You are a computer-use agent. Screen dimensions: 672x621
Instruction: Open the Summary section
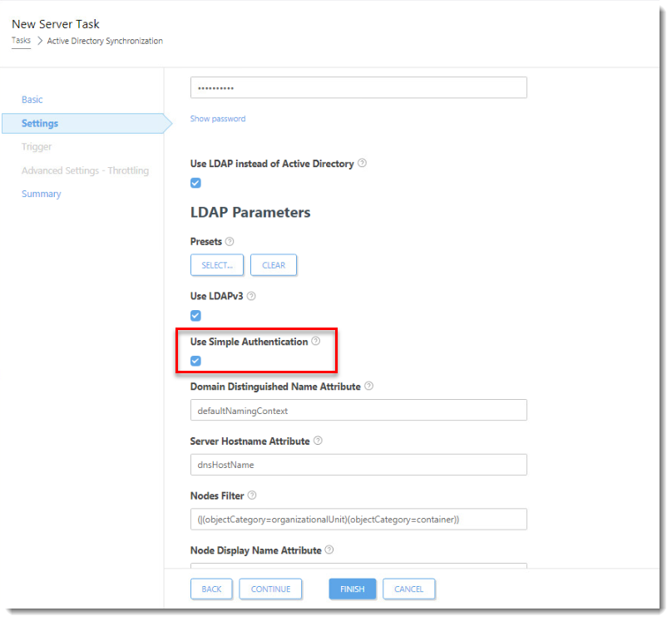point(41,193)
